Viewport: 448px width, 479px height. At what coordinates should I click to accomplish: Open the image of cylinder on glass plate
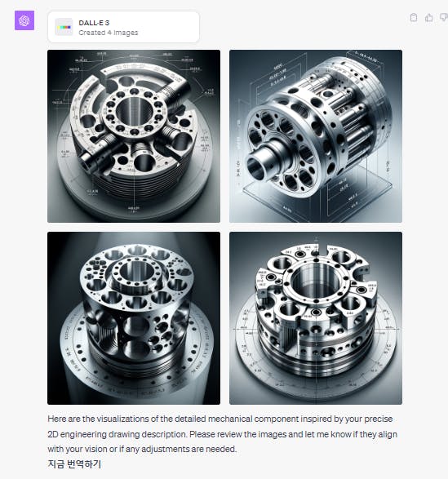pos(316,136)
